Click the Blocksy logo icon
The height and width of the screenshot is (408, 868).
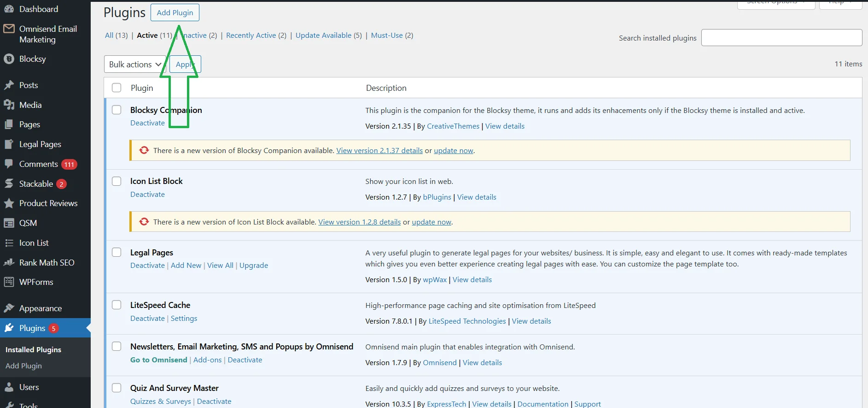point(9,59)
